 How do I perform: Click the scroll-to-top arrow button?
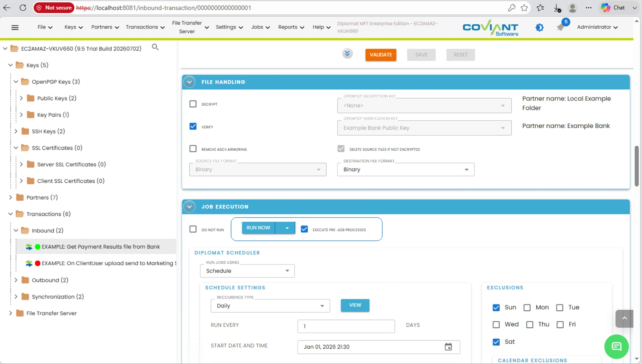click(x=624, y=318)
